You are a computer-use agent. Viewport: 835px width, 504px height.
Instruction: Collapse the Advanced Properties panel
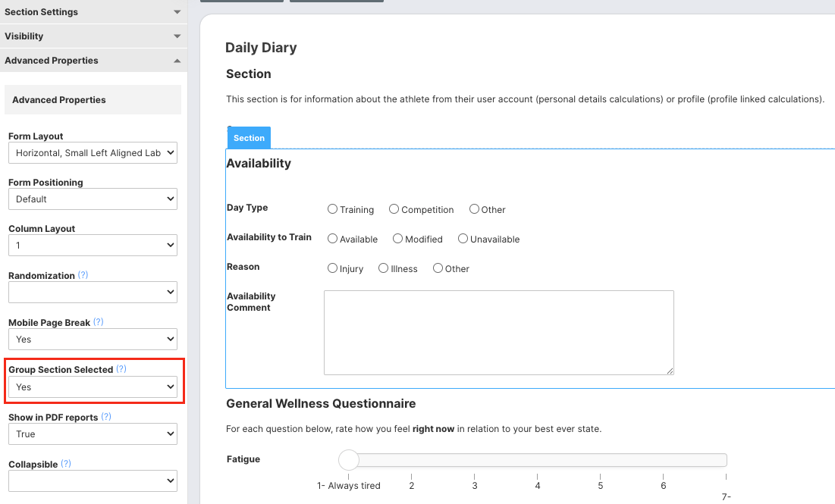coord(93,60)
